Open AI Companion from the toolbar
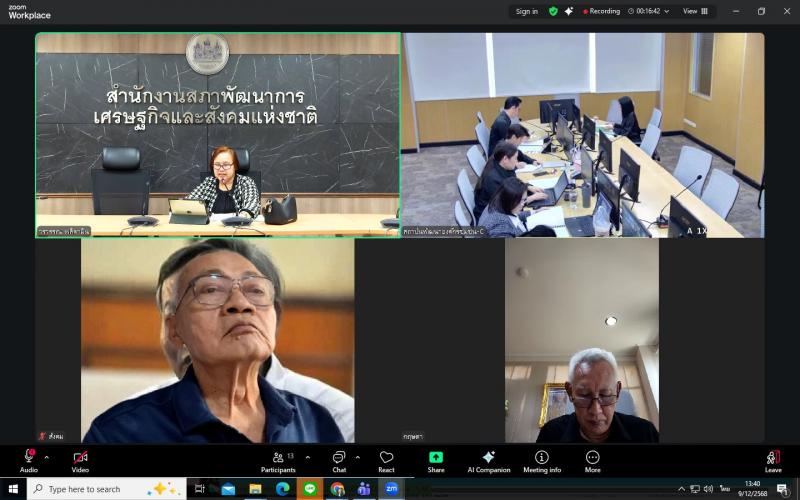 (489, 462)
